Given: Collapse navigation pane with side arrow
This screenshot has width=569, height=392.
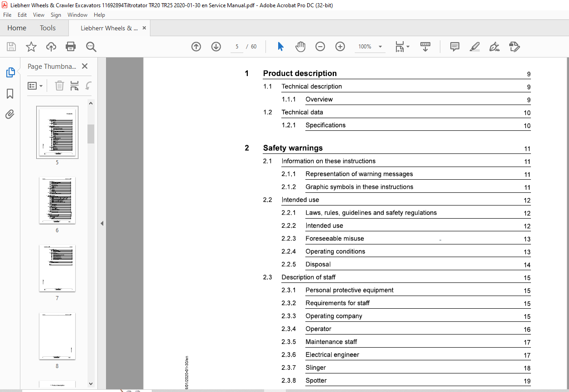Looking at the screenshot, I should [102, 223].
